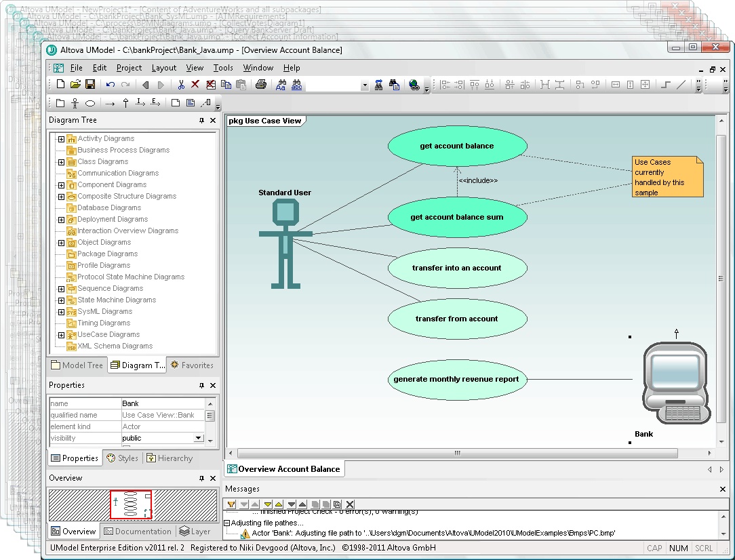The image size is (735, 560).
Task: Filter messages using the funnel icon
Action: click(231, 504)
